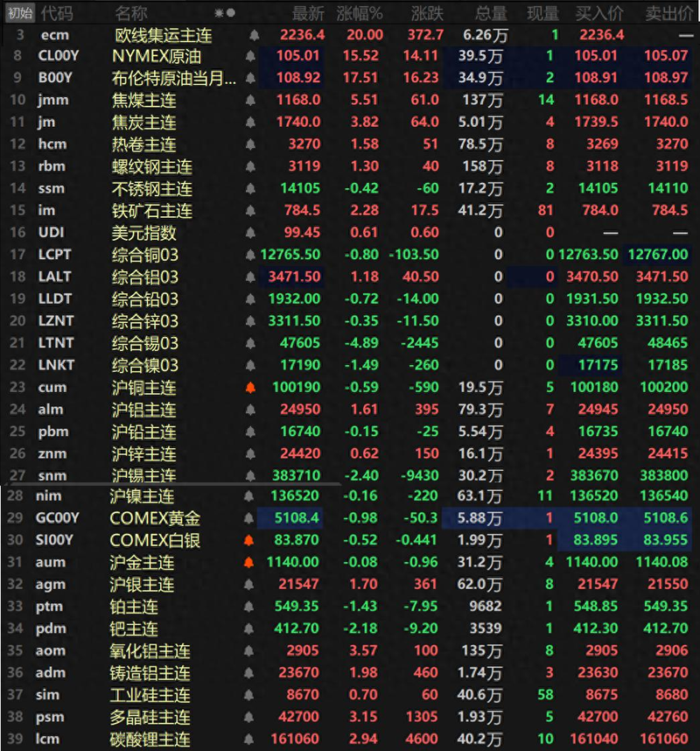This screenshot has height=751, width=700.
Task: Click the alarm bell on the 焦煤主连 row
Action: click(x=252, y=100)
